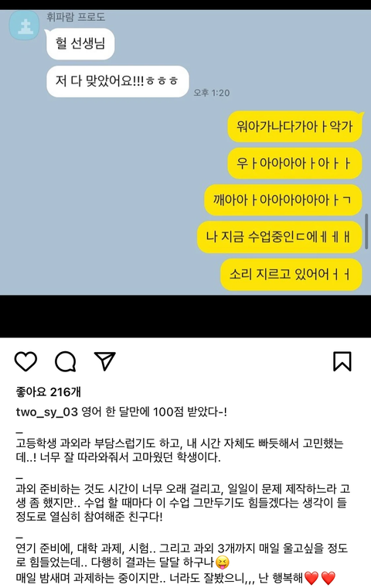Tap the 휘파람 프로도 sender name
Image resolution: width=371 pixels, height=588 pixels.
pos(76,17)
